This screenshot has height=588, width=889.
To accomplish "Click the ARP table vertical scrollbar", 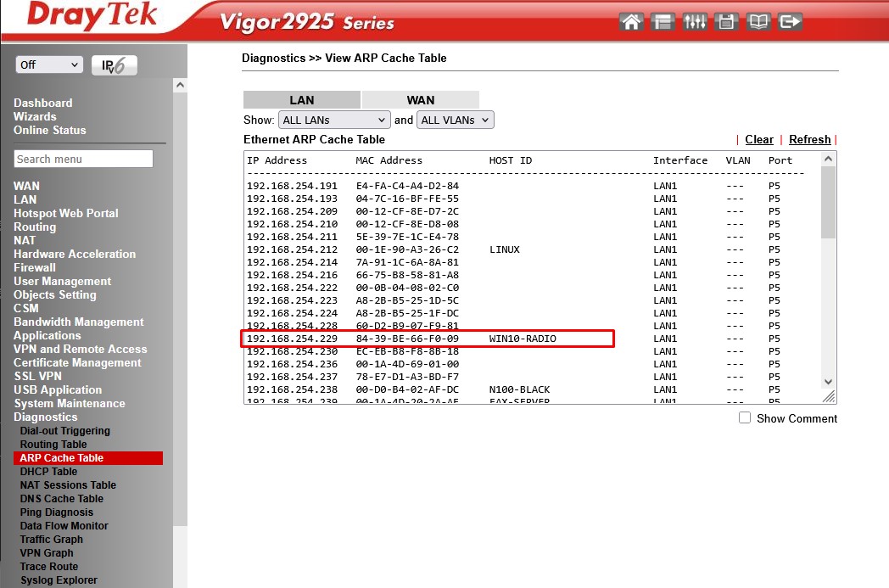I will click(x=829, y=204).
